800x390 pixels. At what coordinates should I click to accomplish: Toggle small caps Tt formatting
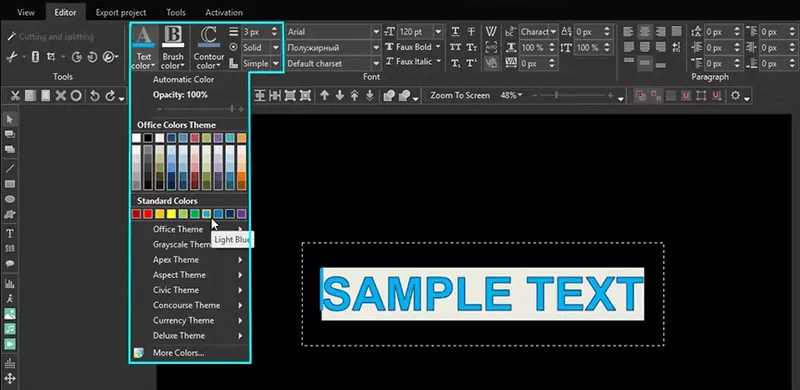471,47
